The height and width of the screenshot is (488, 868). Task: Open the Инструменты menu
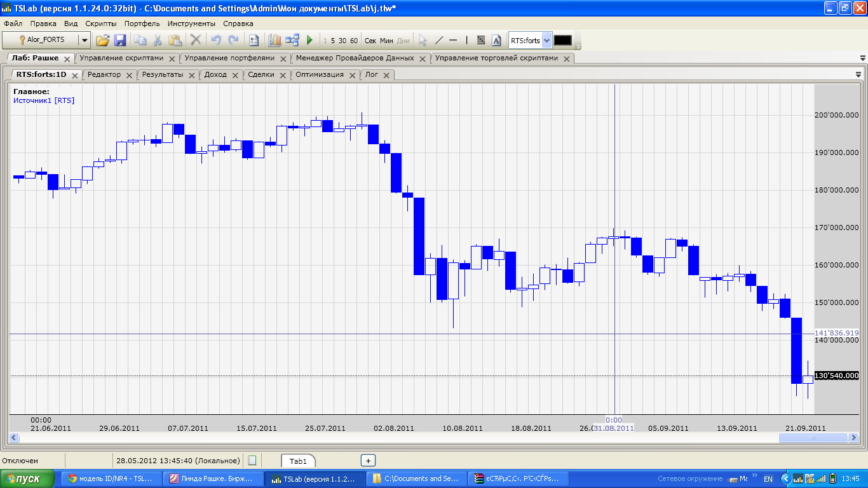point(192,24)
